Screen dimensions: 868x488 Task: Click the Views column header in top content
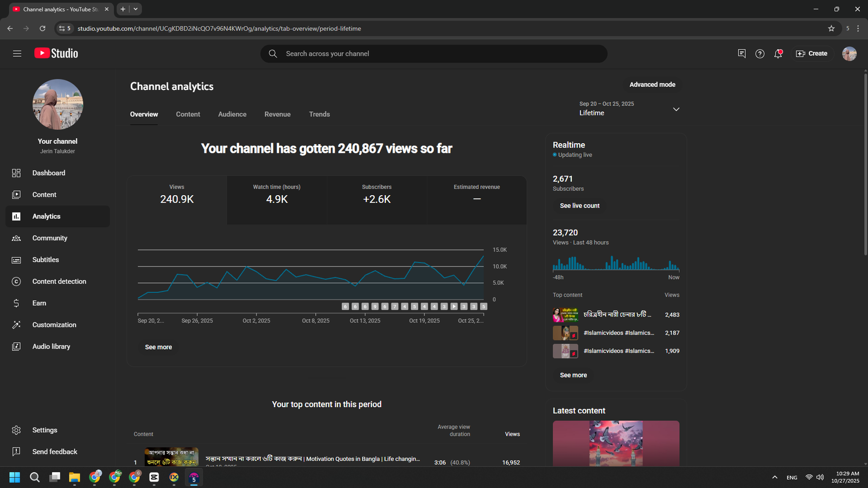[x=512, y=434]
